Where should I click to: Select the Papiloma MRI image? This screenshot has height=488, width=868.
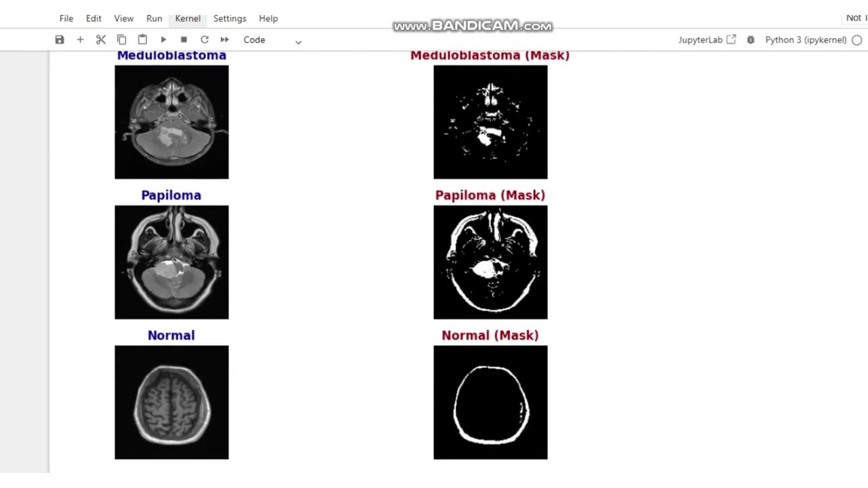tap(172, 262)
